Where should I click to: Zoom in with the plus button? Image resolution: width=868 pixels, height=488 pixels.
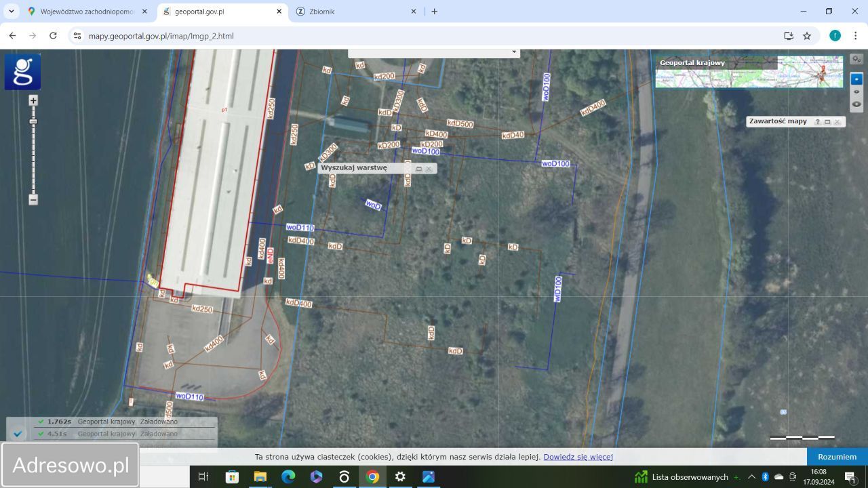coord(33,100)
